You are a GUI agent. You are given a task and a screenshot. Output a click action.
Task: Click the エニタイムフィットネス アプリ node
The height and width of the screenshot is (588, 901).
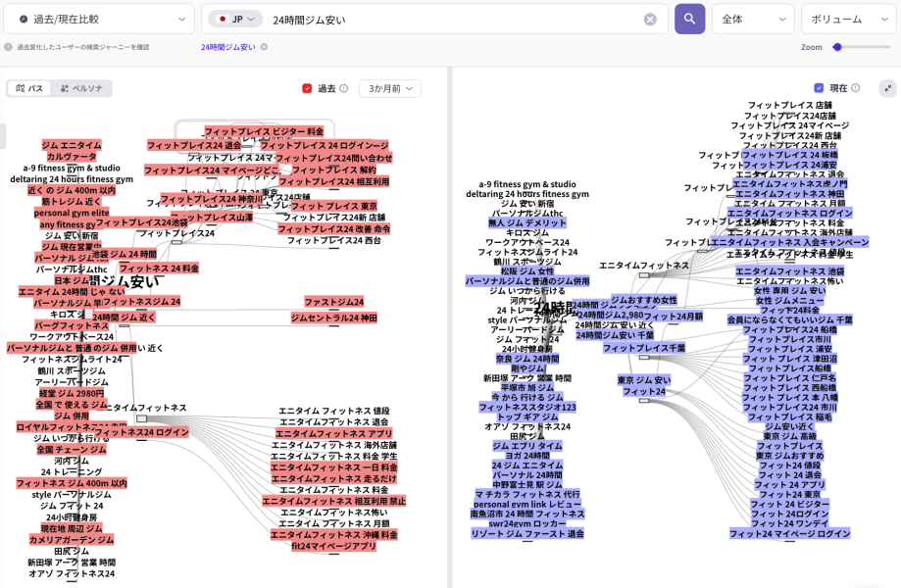click(333, 433)
